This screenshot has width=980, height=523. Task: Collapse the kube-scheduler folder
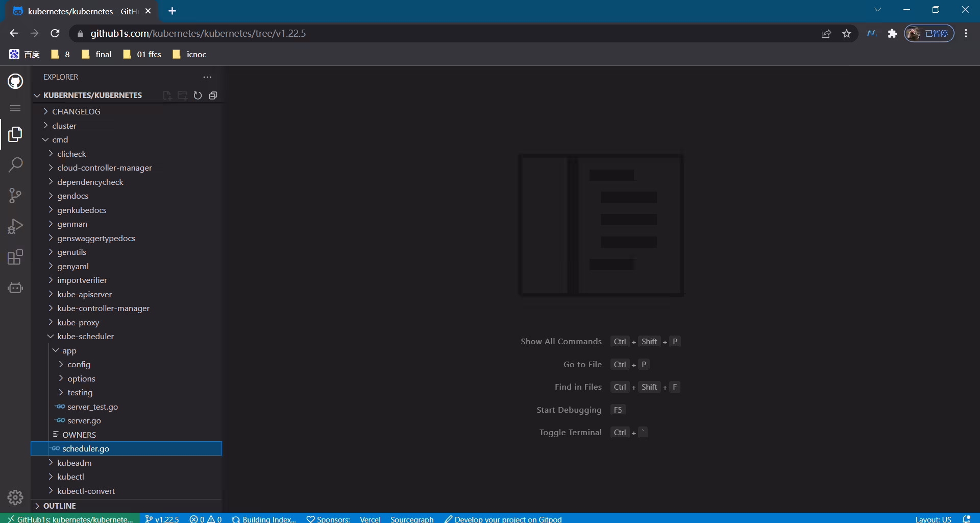[85, 336]
